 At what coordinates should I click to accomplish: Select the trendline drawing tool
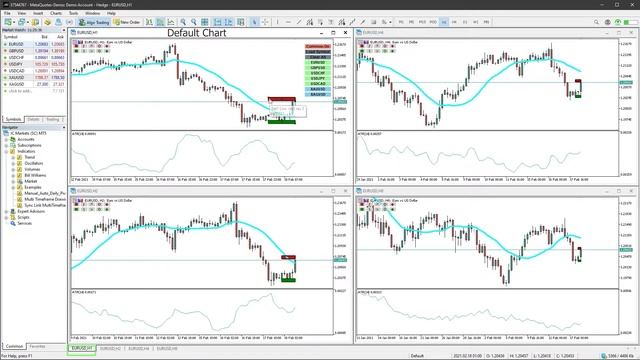point(299,22)
